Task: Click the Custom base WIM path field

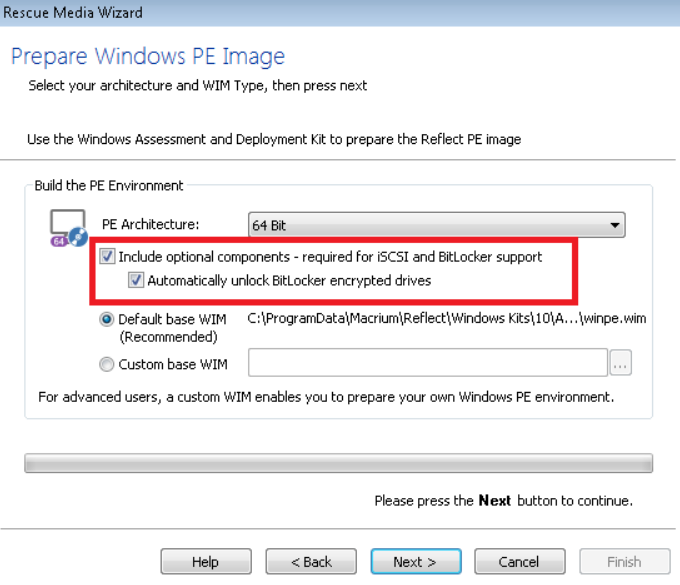Action: pyautogui.click(x=427, y=363)
